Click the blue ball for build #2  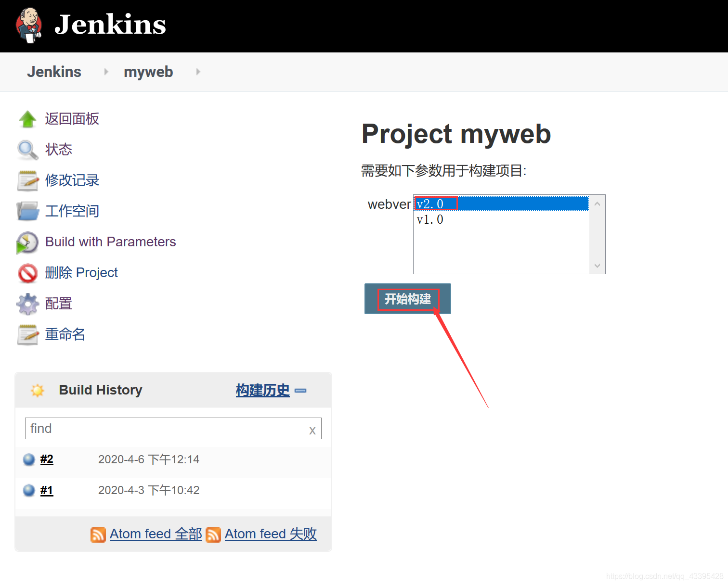coord(29,459)
